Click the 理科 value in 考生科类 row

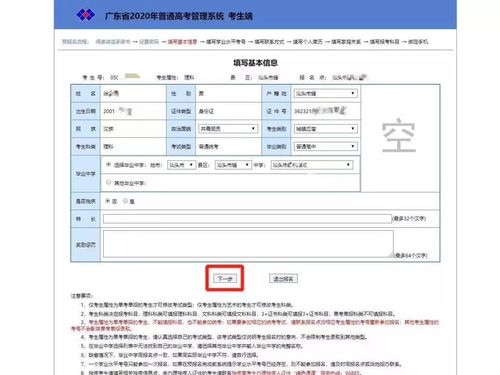pos(108,147)
